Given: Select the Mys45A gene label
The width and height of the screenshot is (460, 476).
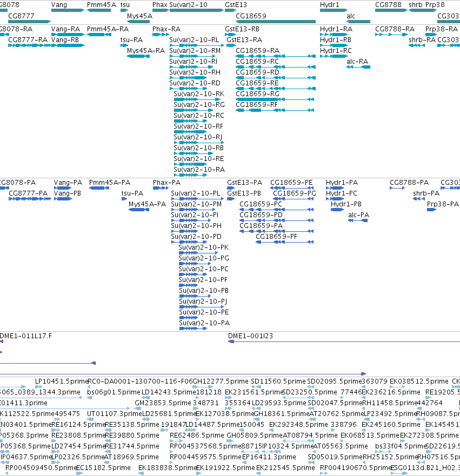Looking at the screenshot, I should coord(139,16).
